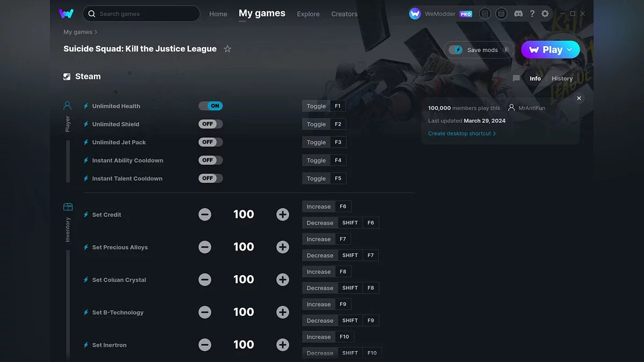644x362 pixels.
Task: Expand the Play button dropdown arrow
Action: (570, 50)
